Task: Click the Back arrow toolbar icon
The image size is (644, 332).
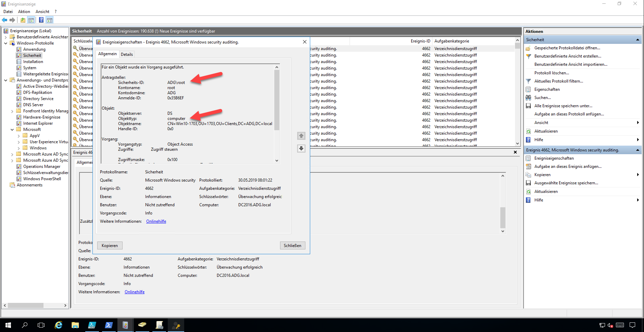Action: 4,20
